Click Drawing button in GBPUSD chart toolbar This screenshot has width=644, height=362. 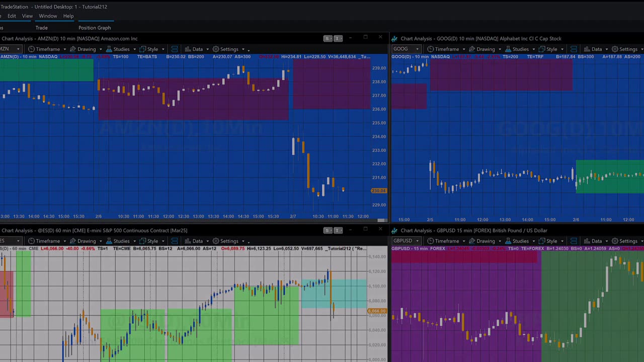tap(482, 241)
